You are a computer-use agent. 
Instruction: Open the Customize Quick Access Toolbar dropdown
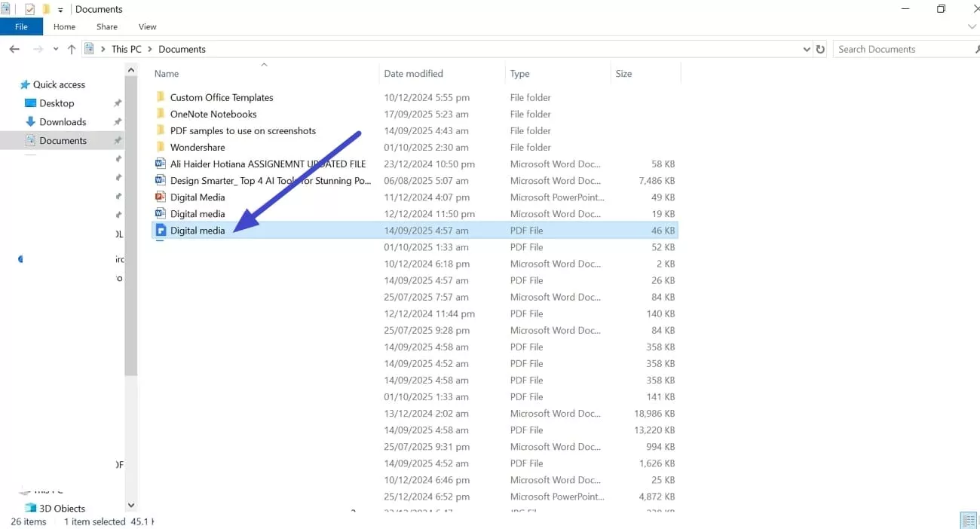(60, 10)
